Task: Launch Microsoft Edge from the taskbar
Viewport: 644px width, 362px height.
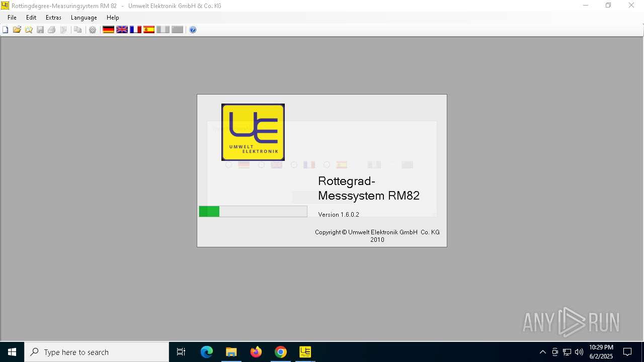Action: coord(207,352)
